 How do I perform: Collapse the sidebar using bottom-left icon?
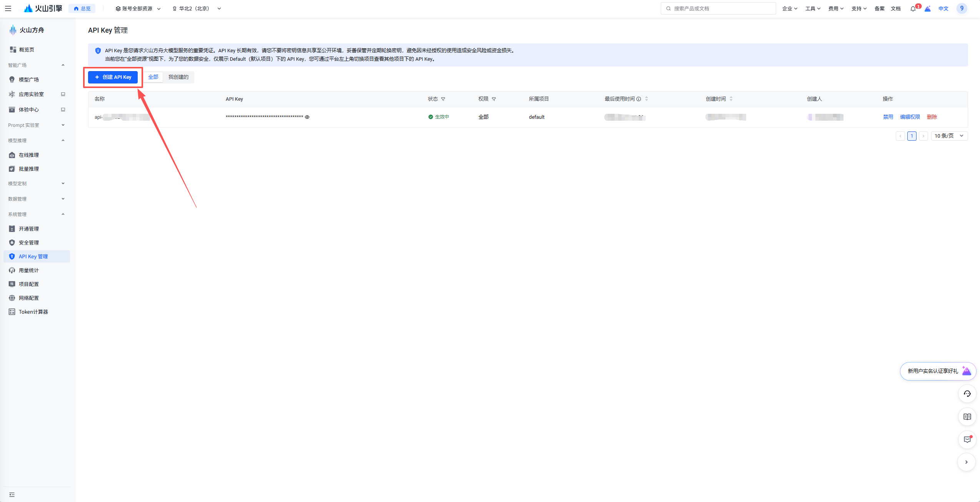[12, 495]
